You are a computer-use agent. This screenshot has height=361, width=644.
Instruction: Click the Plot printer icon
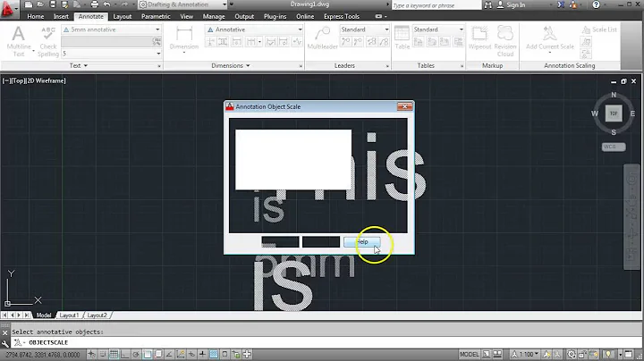click(x=94, y=4)
